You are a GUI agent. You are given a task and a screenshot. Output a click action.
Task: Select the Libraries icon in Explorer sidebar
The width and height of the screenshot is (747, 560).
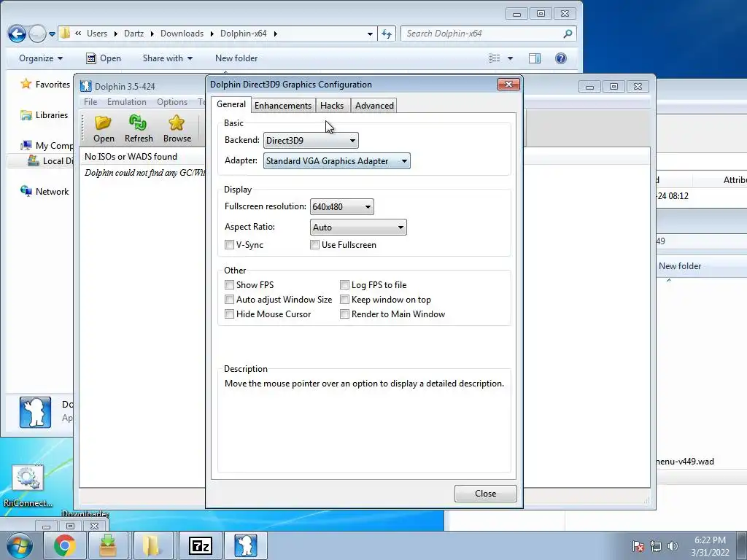click(26, 115)
